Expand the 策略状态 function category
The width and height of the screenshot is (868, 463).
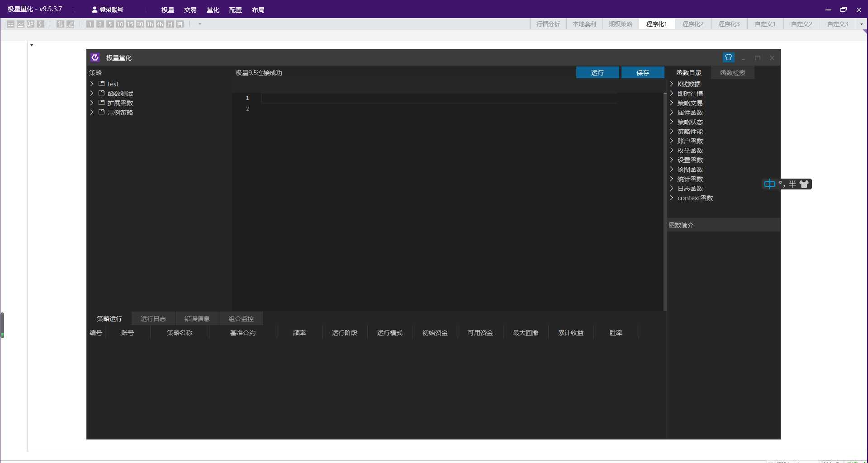[672, 122]
